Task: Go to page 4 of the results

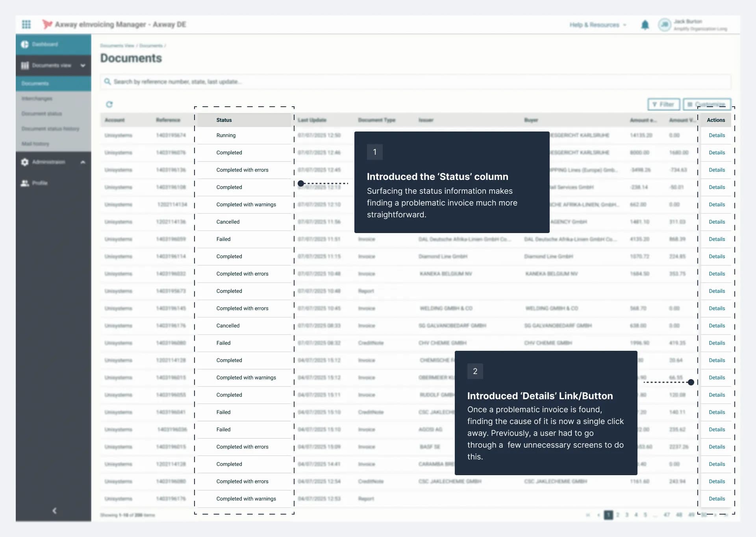Action: pyautogui.click(x=636, y=515)
